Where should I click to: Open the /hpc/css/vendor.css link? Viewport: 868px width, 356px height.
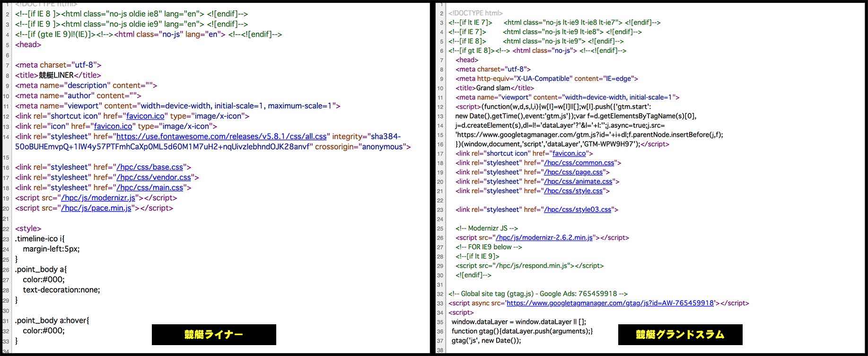(x=154, y=178)
